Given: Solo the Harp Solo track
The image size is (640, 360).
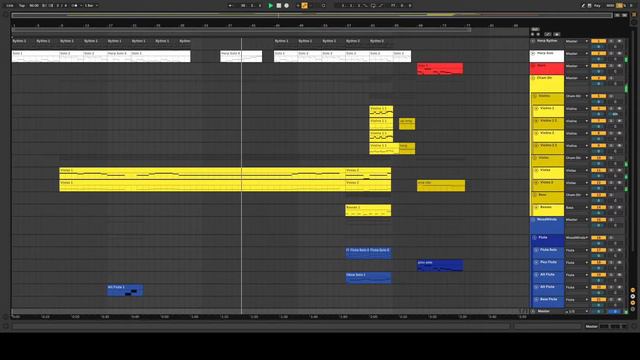Looking at the screenshot, I should [x=611, y=53].
